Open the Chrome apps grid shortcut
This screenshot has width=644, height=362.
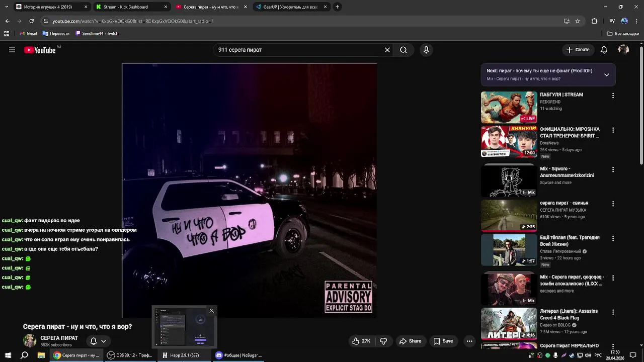click(7, 34)
